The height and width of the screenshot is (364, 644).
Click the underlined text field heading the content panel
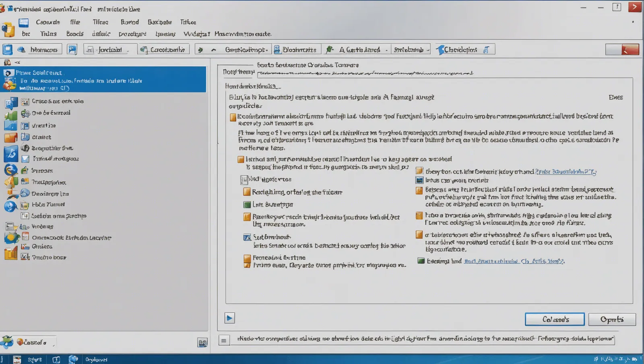click(x=365, y=73)
